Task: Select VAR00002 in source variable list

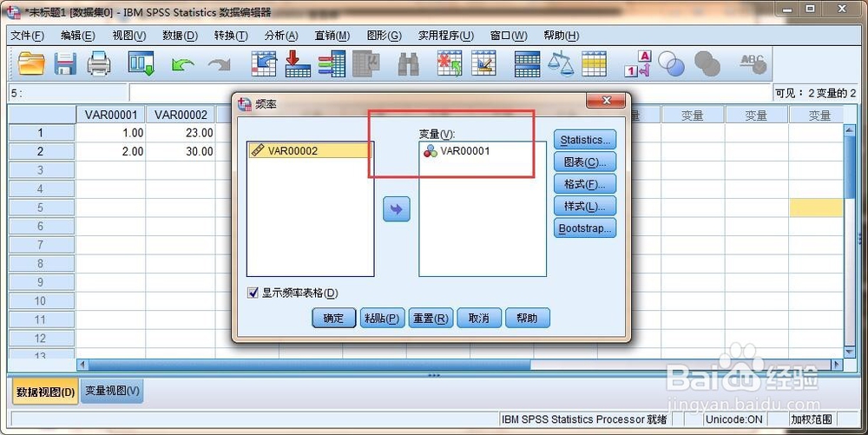Action: [x=310, y=150]
